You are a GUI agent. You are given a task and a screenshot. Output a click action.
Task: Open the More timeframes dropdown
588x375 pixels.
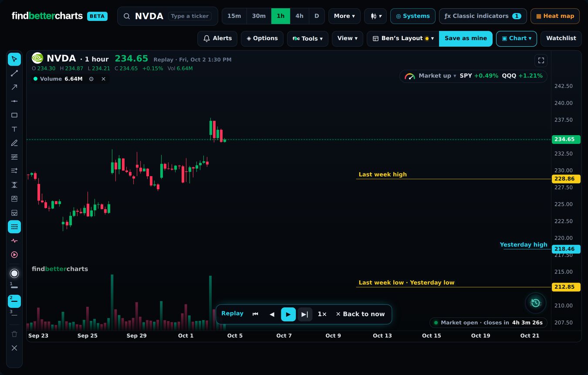coord(345,16)
